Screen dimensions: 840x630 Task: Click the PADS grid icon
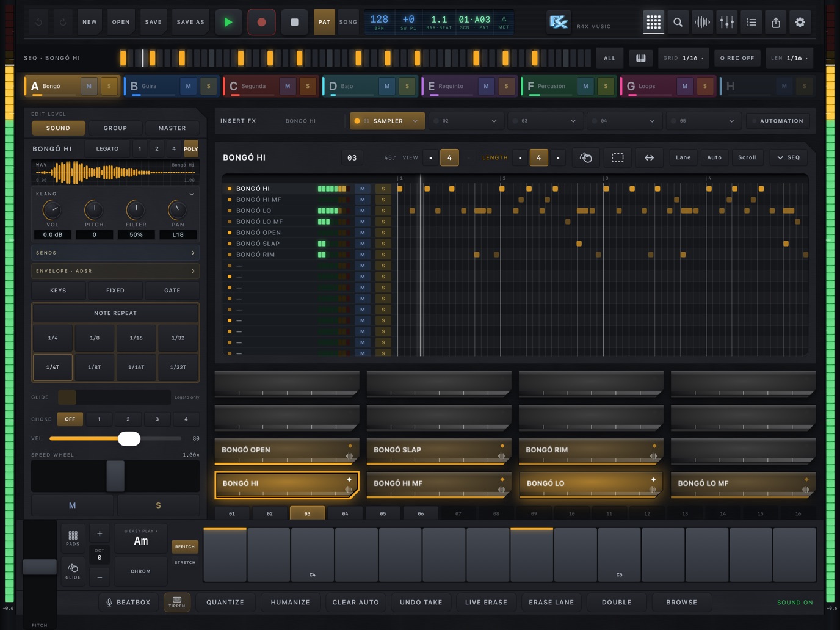(x=73, y=537)
